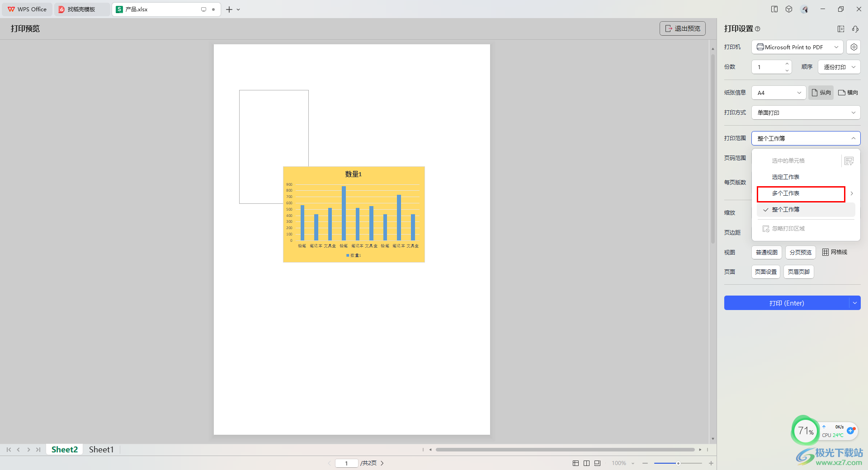The height and width of the screenshot is (470, 868).
Task: Expand the 多个工作表 submenu arrow
Action: point(852,193)
